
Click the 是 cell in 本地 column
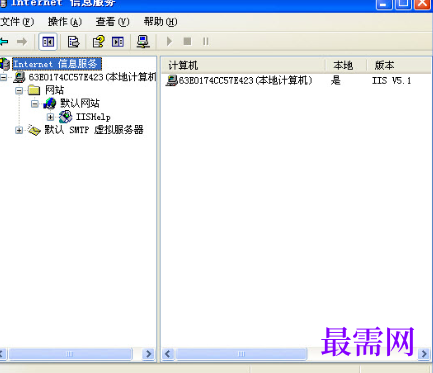coord(336,80)
